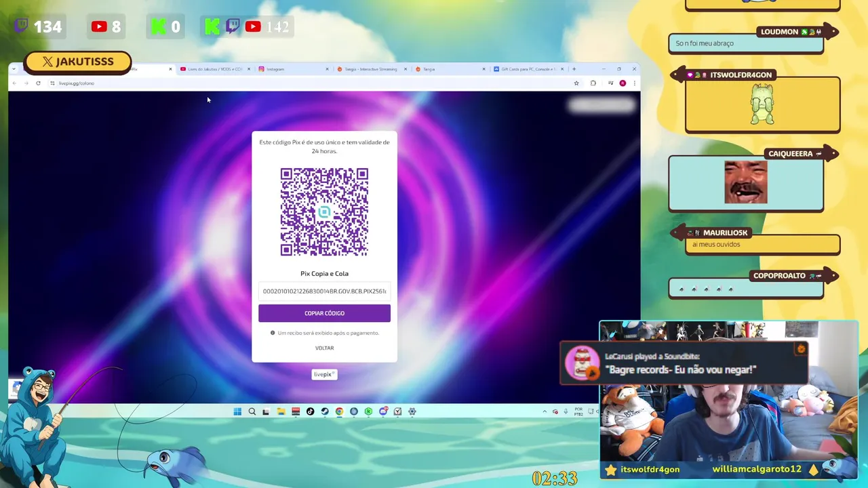This screenshot has width=868, height=488.
Task: Click the COPIAR CÓDIGO button
Action: 324,313
